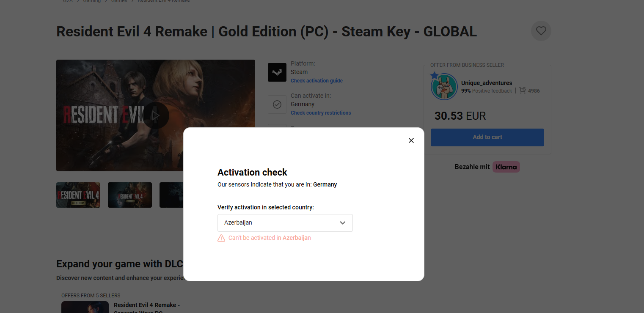Select the second Resident Evil 4 thumbnail
The height and width of the screenshot is (313, 644).
pyautogui.click(x=130, y=195)
